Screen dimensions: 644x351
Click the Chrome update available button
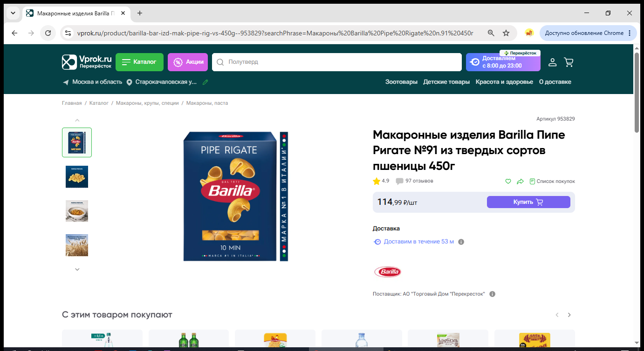[588, 33]
